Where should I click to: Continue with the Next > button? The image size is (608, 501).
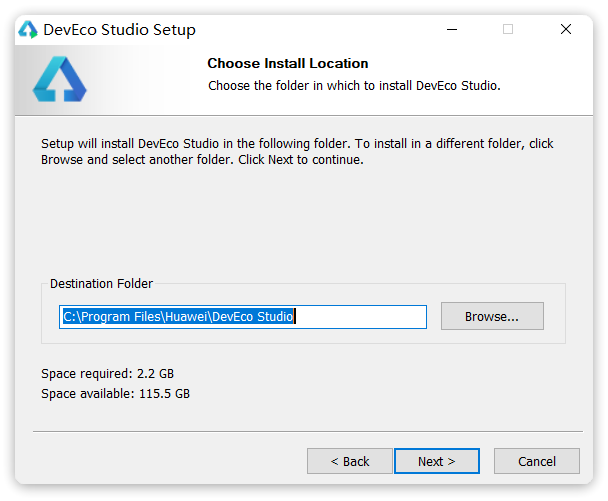(437, 461)
